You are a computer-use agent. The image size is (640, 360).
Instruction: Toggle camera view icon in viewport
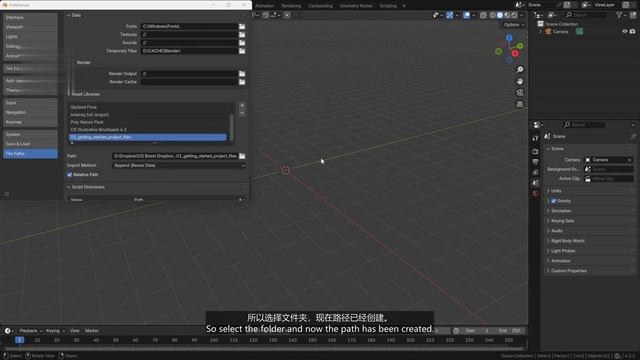click(520, 93)
